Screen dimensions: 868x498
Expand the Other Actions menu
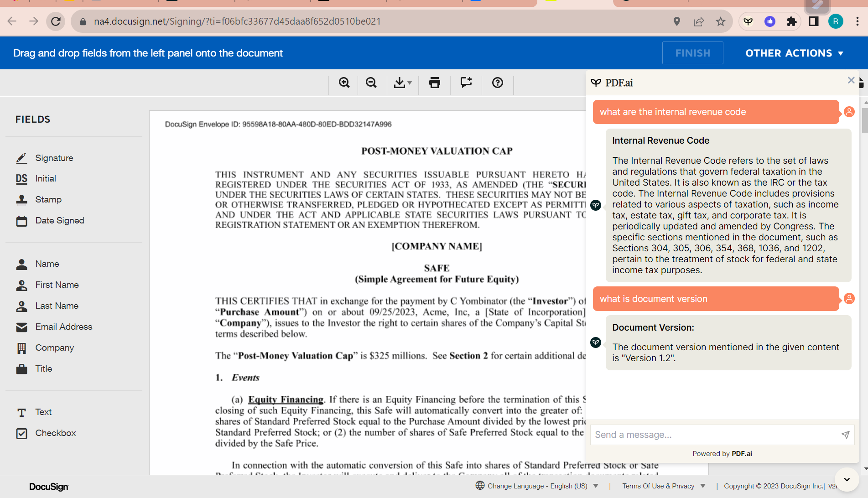pyautogui.click(x=794, y=53)
